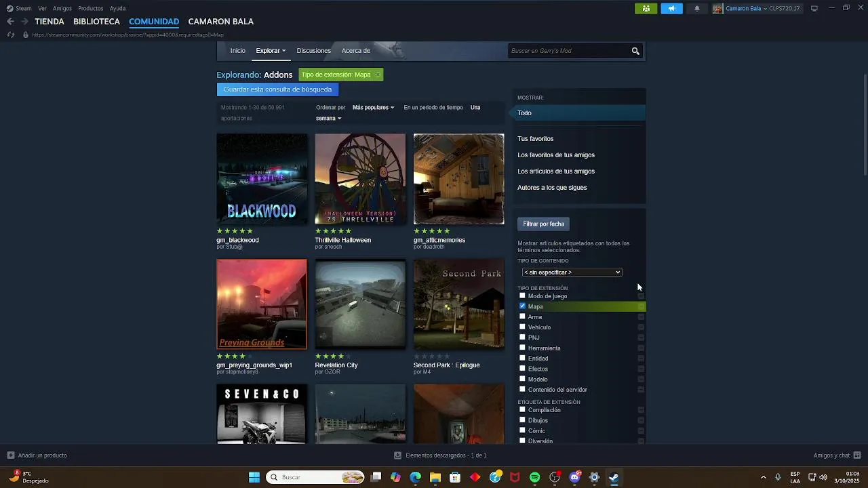Go to the TIENDA tab
Viewport: 868px width, 488px height.
pos(50,22)
